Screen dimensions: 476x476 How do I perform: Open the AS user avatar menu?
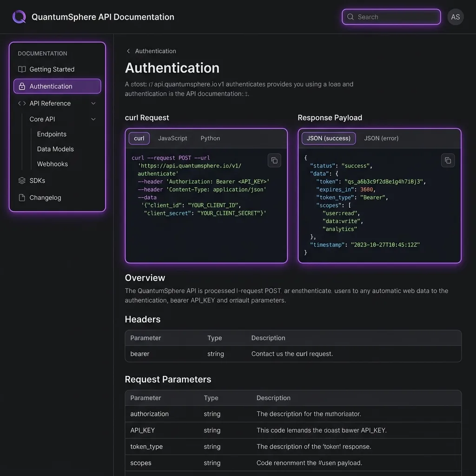[x=456, y=17]
